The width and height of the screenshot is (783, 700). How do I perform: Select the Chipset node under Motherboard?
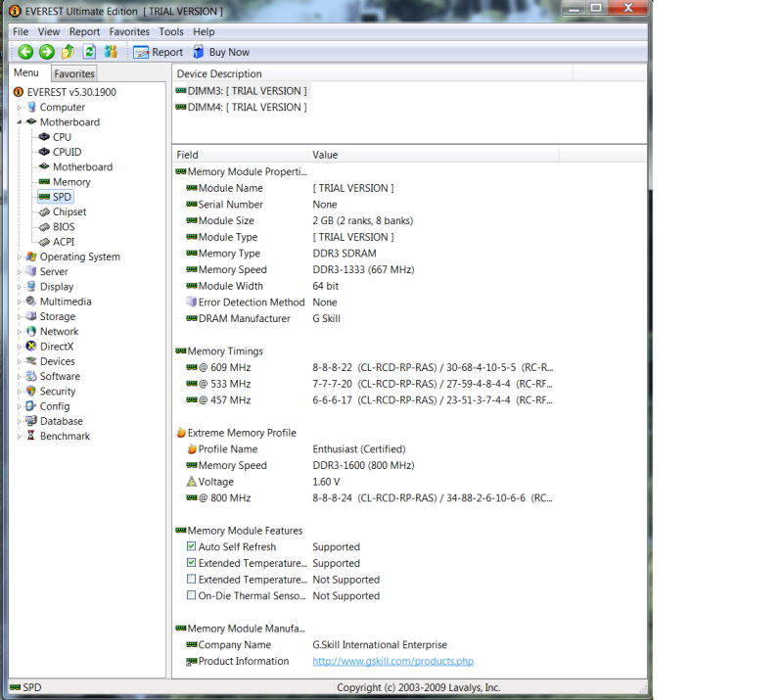click(x=69, y=211)
